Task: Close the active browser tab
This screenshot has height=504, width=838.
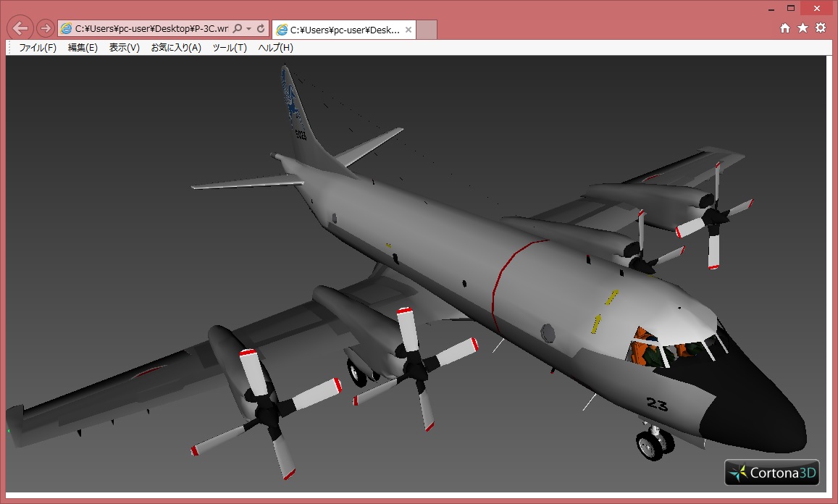Action: (408, 30)
